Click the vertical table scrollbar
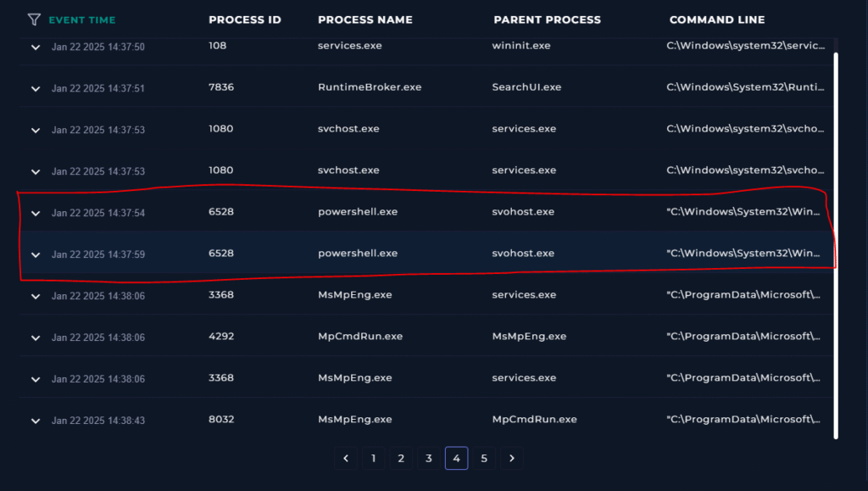The width and height of the screenshot is (868, 491). coord(835,246)
